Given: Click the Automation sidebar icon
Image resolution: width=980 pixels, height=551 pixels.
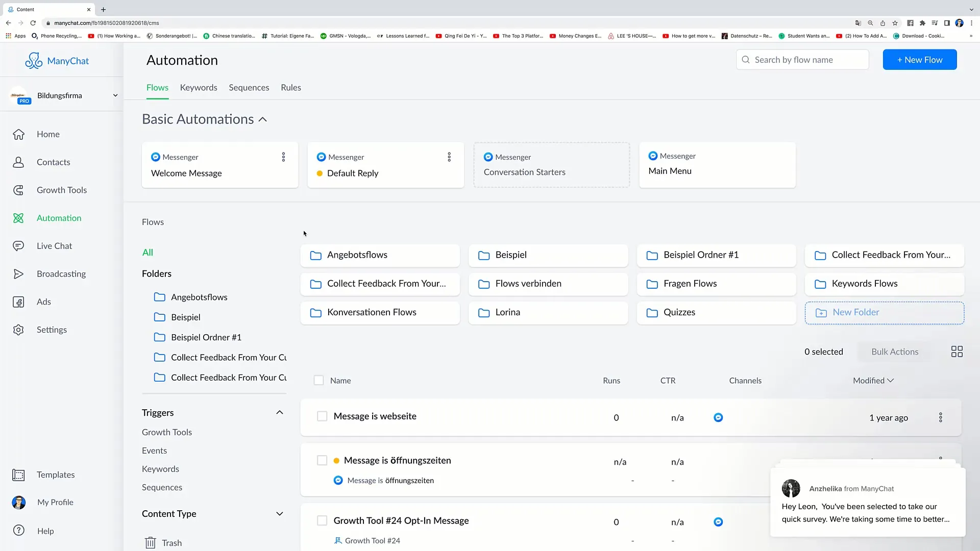Looking at the screenshot, I should [x=18, y=218].
